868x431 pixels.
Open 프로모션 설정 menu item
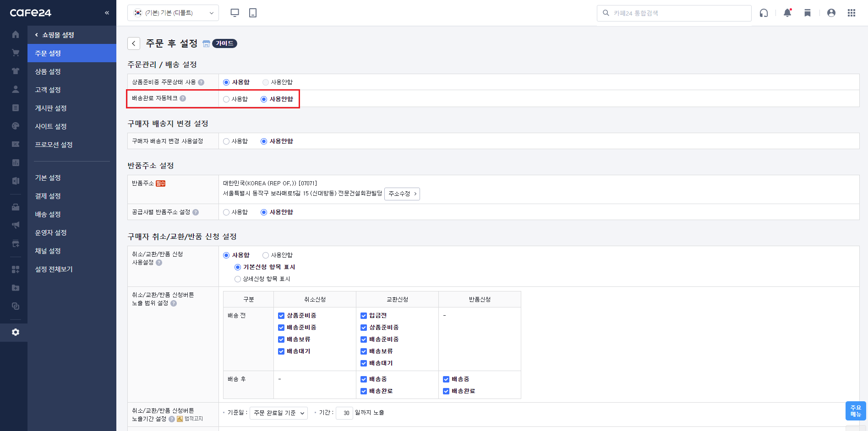(x=72, y=145)
